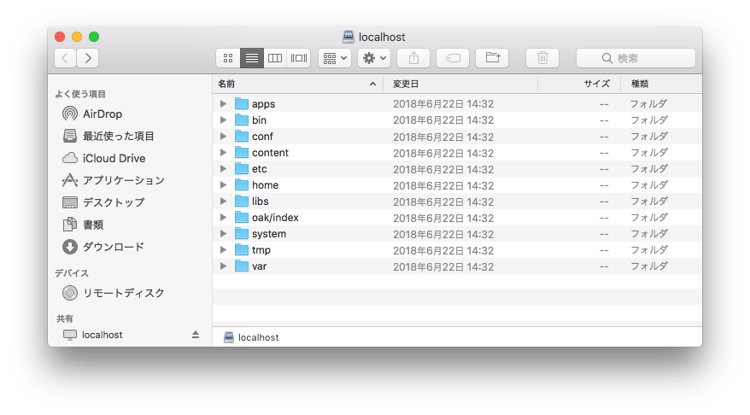
Task: Click the localhost title proxy icon
Action: pyautogui.click(x=349, y=37)
